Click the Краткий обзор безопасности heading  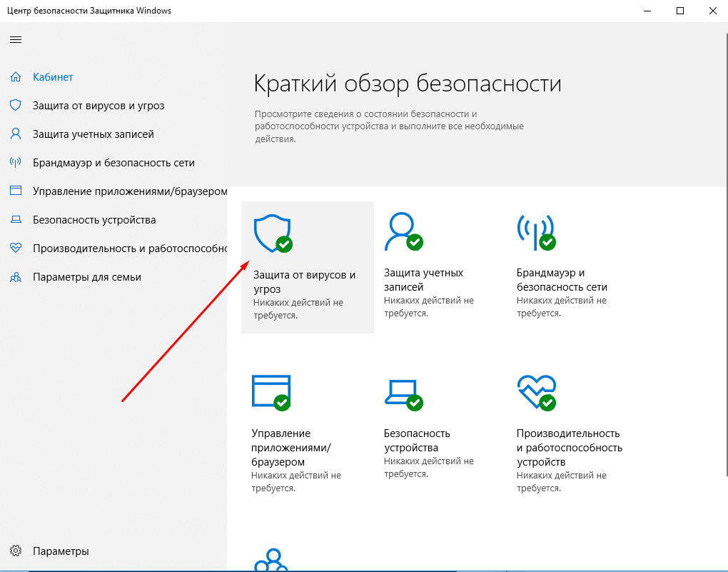[x=408, y=84]
